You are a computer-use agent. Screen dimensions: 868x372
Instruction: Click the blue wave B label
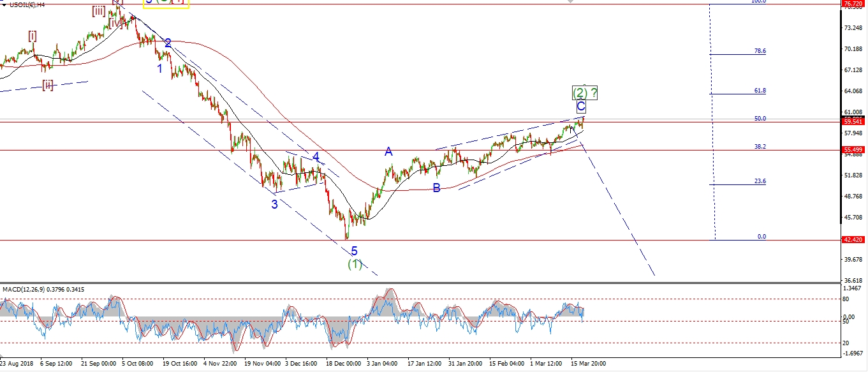pos(436,188)
